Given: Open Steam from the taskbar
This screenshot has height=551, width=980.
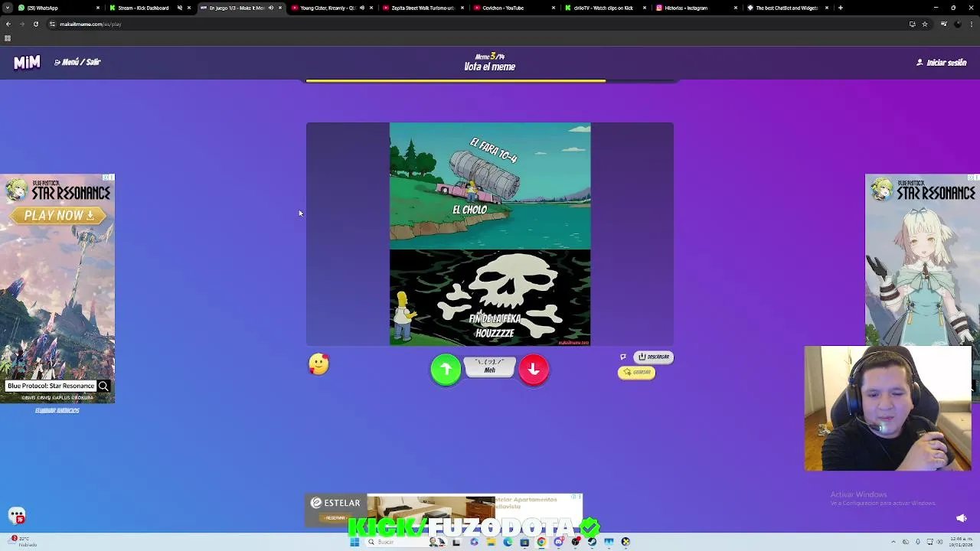Looking at the screenshot, I should [x=592, y=542].
